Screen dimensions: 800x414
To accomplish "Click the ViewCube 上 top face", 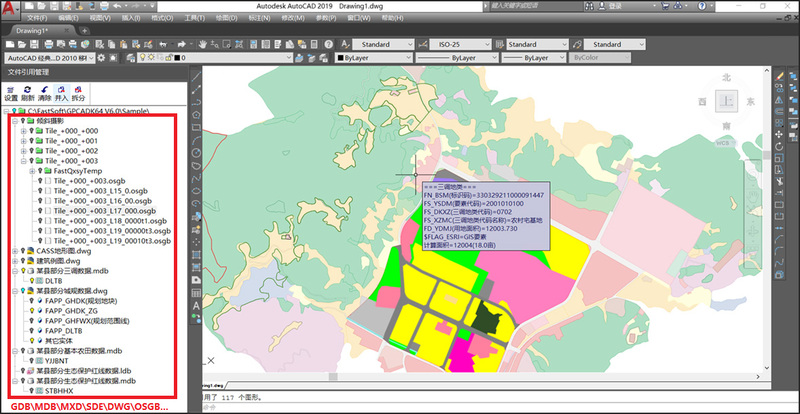I will 726,103.
